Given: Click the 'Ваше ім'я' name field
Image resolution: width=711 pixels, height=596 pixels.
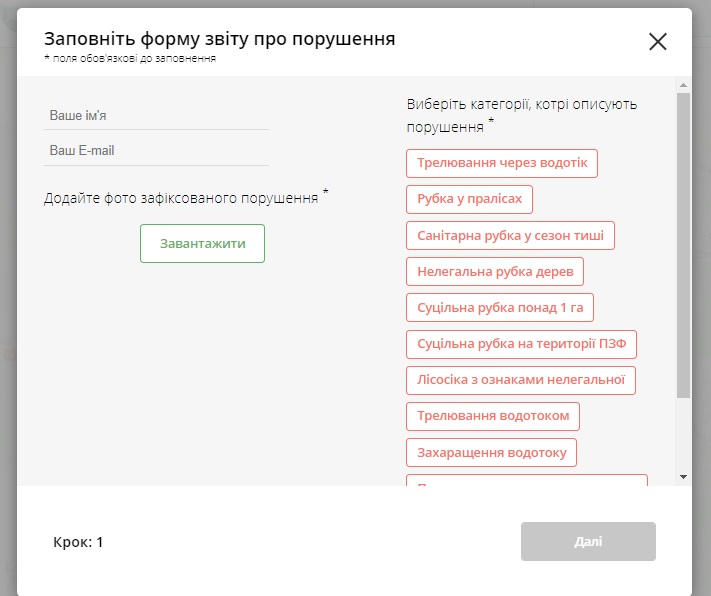Looking at the screenshot, I should click(x=156, y=116).
